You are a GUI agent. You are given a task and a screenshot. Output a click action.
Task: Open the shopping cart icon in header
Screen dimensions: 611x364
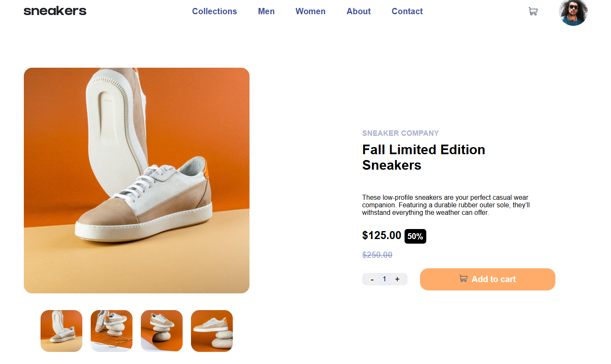[x=533, y=12]
